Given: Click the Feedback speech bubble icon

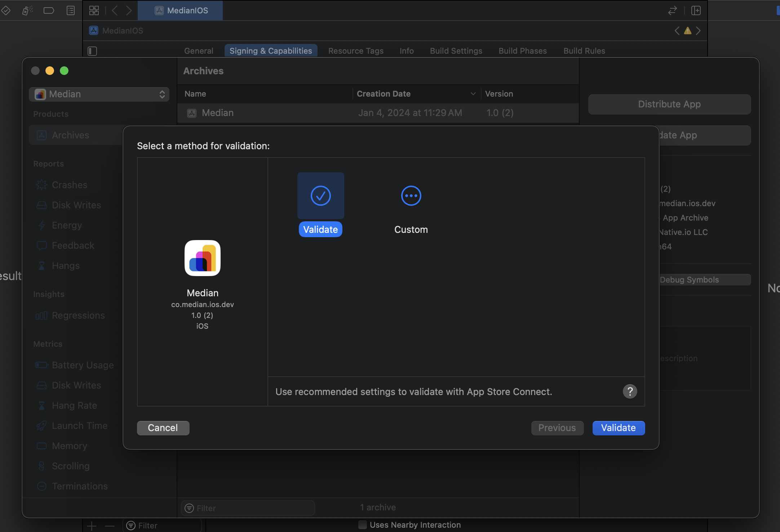Looking at the screenshot, I should [x=42, y=245].
